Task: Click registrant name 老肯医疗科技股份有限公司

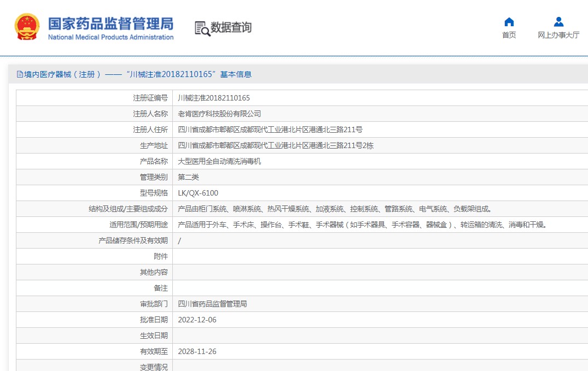Action: click(x=219, y=114)
